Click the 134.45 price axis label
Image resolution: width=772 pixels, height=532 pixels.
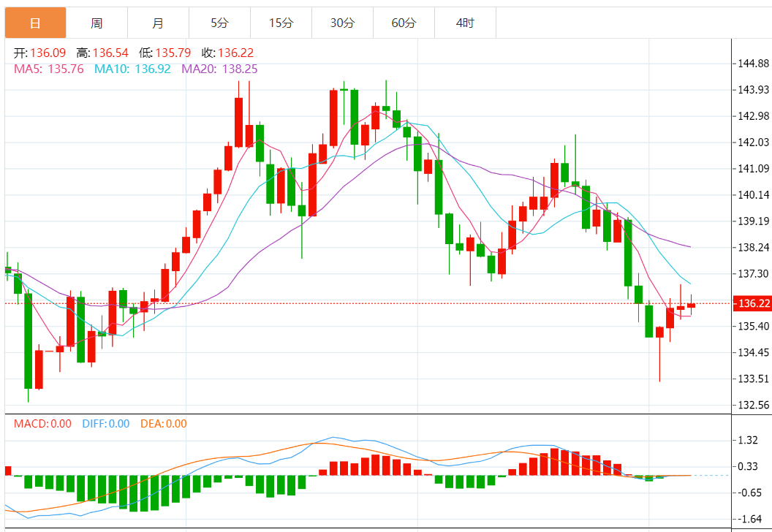753,352
